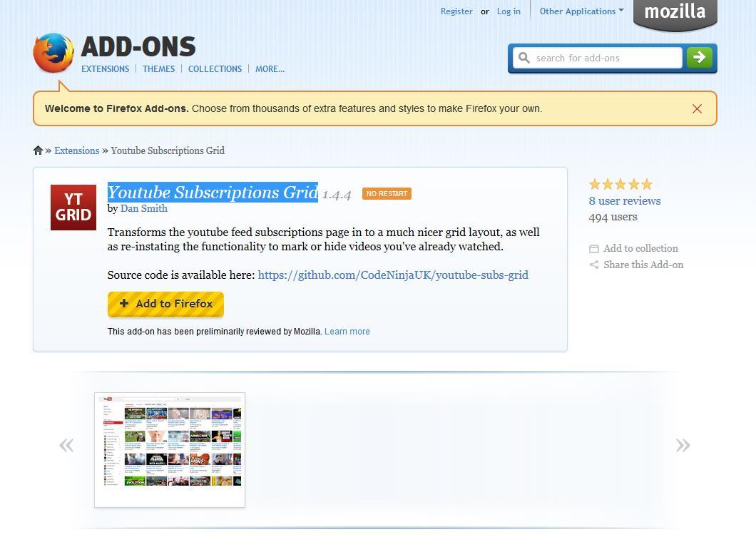Click the Log in link
Image resolution: width=756 pixels, height=542 pixels.
[509, 11]
